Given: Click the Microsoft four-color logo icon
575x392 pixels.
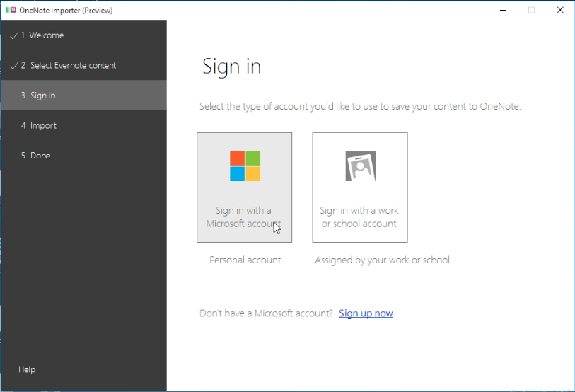Looking at the screenshot, I should pyautogui.click(x=245, y=166).
